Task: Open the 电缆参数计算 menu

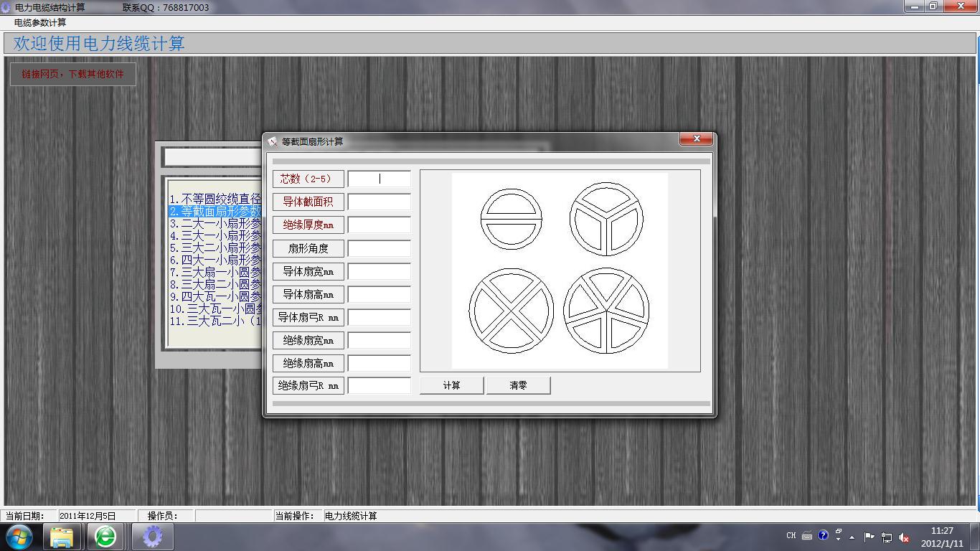Action: [x=40, y=23]
